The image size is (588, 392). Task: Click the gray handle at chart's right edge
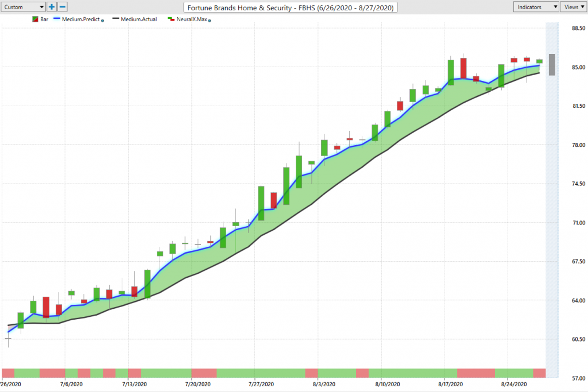coord(552,65)
